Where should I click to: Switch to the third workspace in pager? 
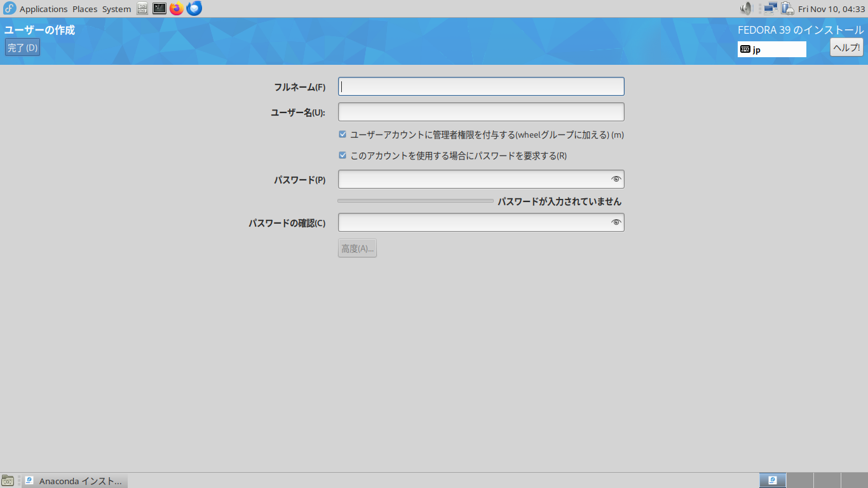click(827, 480)
